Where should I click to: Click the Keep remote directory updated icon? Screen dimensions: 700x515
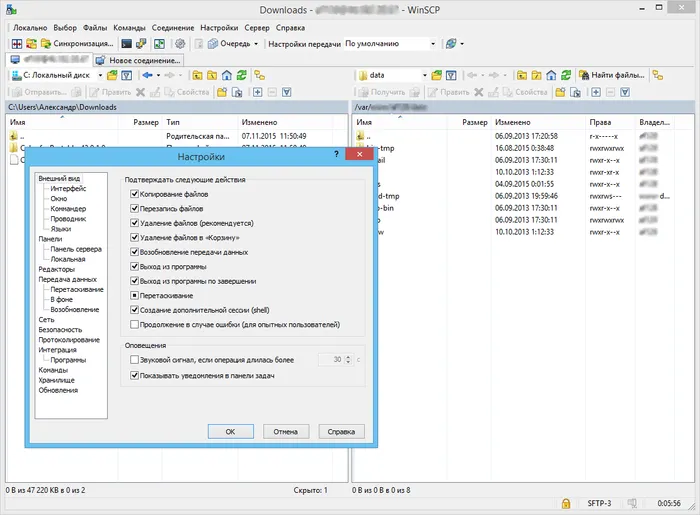[159, 44]
